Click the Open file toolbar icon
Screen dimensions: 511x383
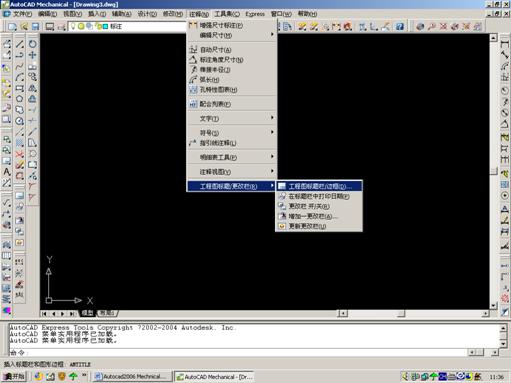click(24, 27)
